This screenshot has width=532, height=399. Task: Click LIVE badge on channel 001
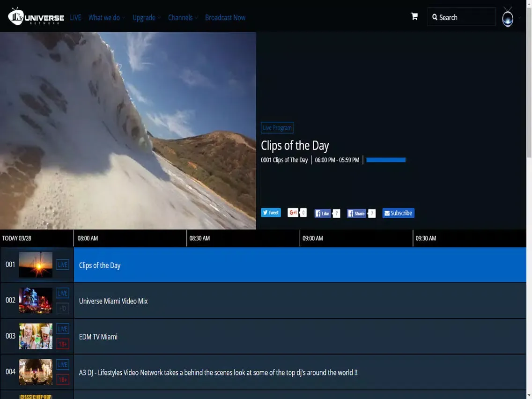click(x=62, y=265)
